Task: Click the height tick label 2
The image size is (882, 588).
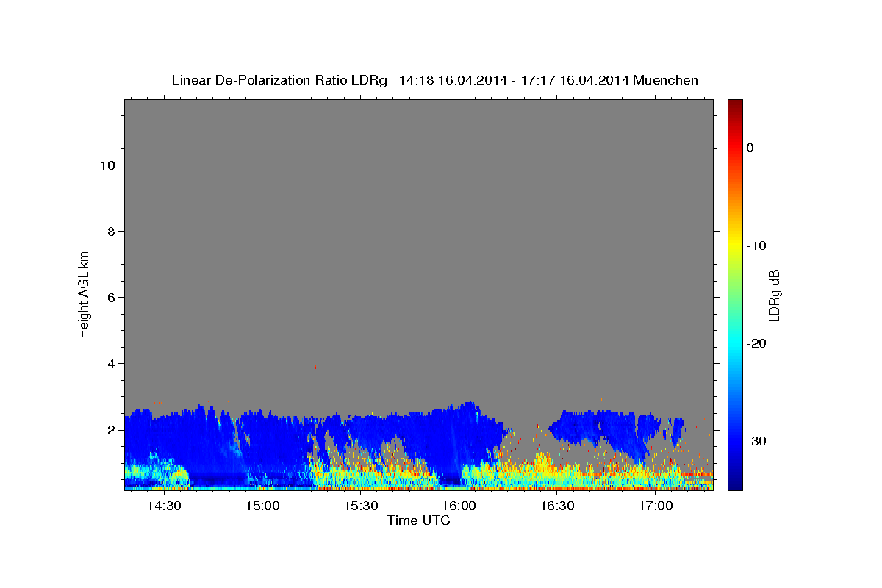Action: (110, 429)
